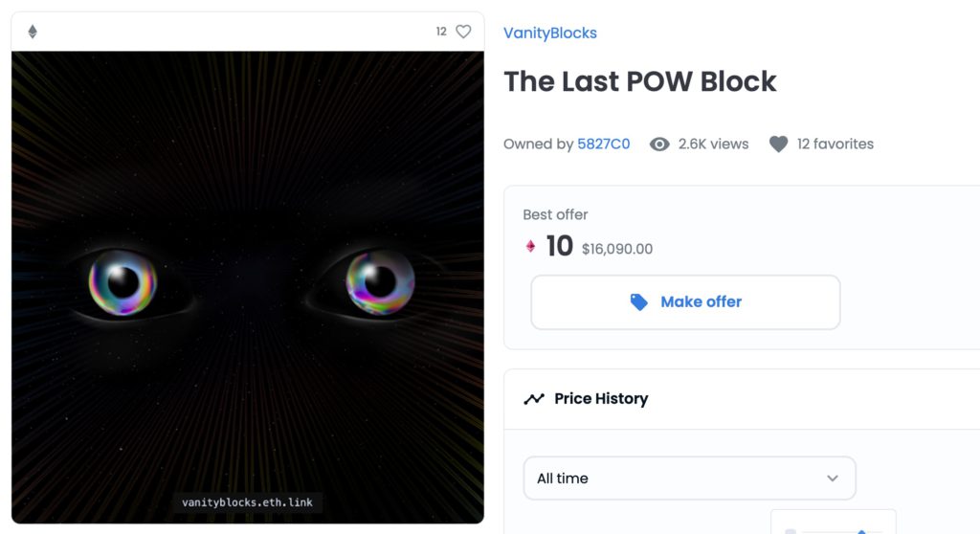This screenshot has width=980, height=534.
Task: Click the Ethereum logo above the artwork
Action: coord(33,32)
